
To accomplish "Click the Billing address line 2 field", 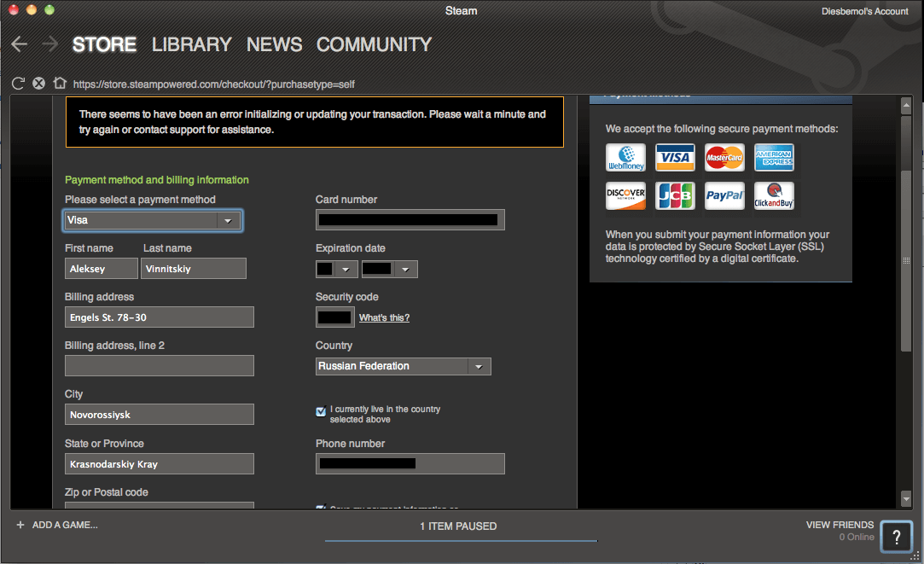I will [x=159, y=365].
